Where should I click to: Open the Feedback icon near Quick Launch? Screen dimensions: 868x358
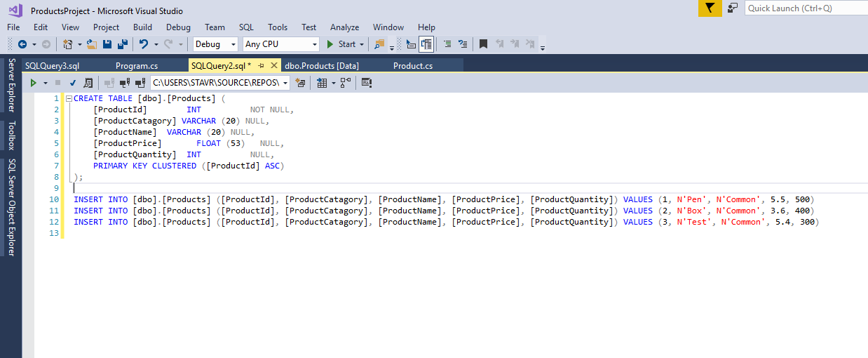click(733, 8)
